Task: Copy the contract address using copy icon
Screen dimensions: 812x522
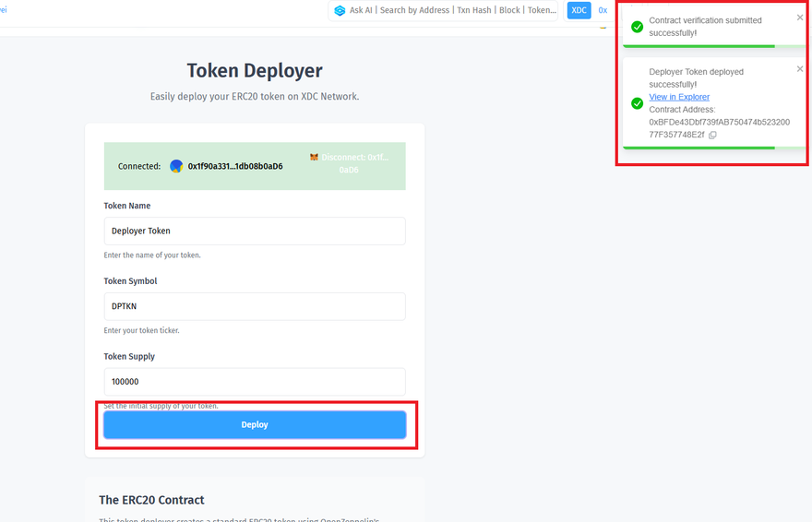Action: tap(712, 135)
